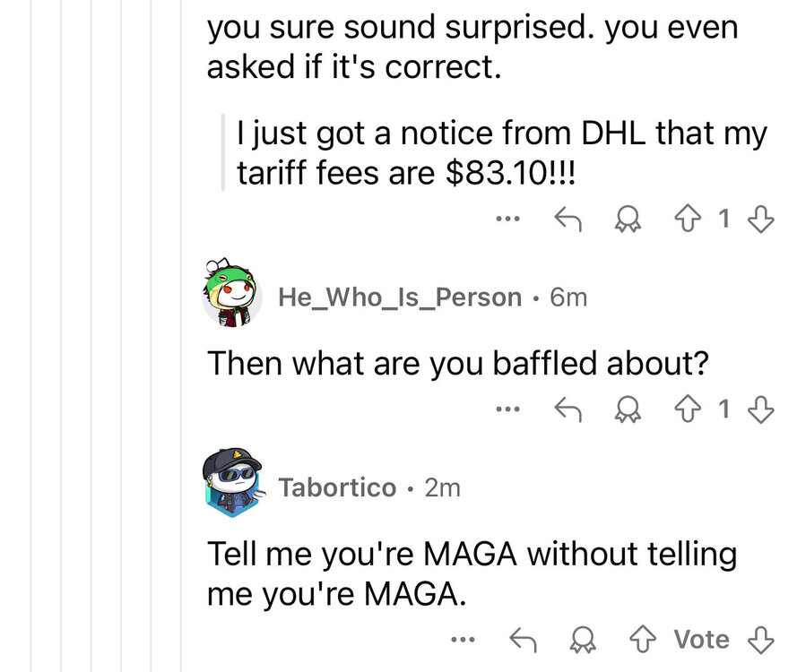Visit Tabortico's profile via the username
The height and width of the screenshot is (672, 806).
(x=337, y=487)
